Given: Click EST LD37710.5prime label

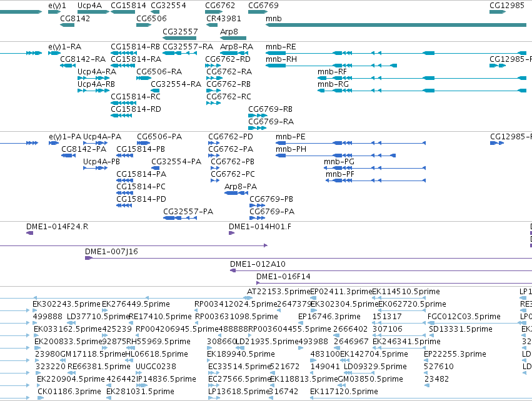Looking at the screenshot, I should [99, 317].
